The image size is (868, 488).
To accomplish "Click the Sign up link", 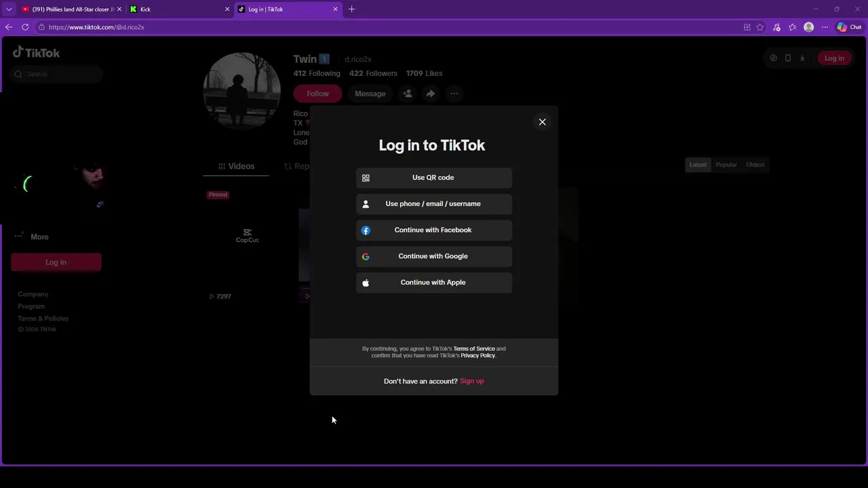I will tap(472, 381).
